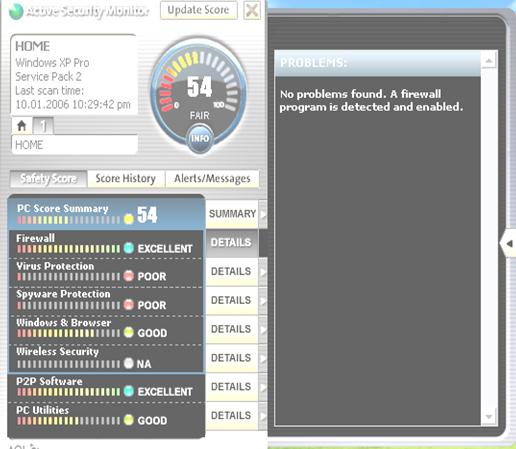Select the Wireless Security row label
Image resolution: width=516 pixels, height=449 pixels.
pos(58,352)
